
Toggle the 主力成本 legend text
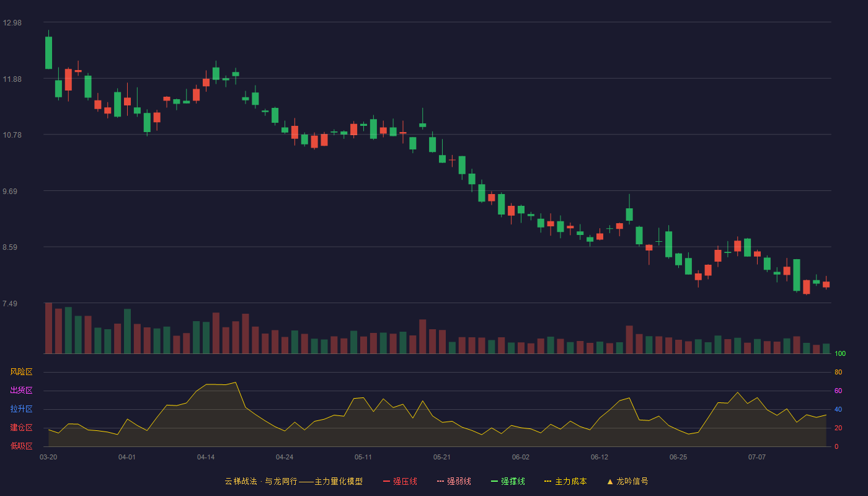(571, 482)
